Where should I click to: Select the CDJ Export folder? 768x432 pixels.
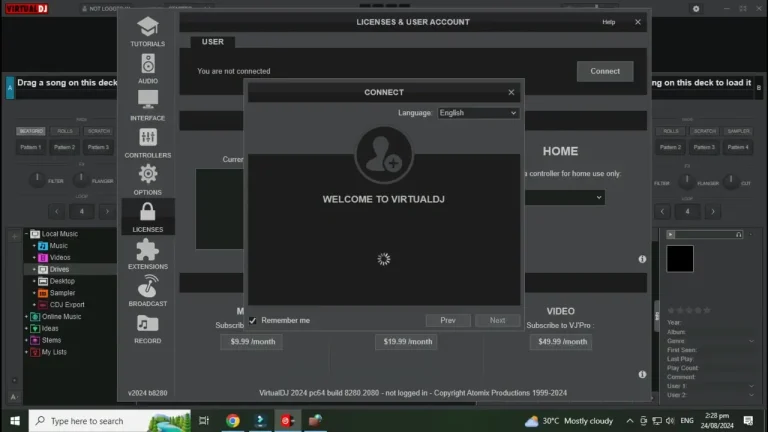(x=67, y=305)
